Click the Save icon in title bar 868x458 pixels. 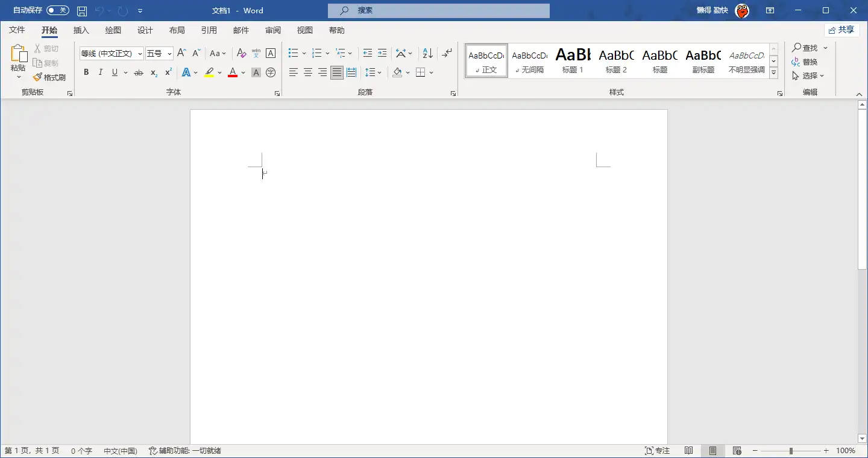click(82, 10)
